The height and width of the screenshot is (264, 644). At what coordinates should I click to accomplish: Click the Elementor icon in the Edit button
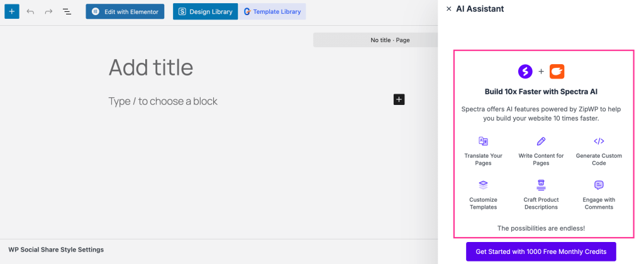point(96,11)
